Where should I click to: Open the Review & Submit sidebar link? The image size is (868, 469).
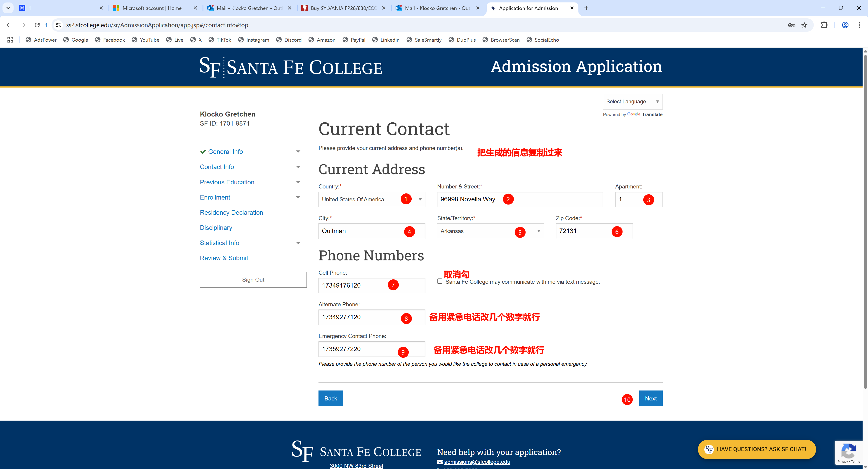224,258
